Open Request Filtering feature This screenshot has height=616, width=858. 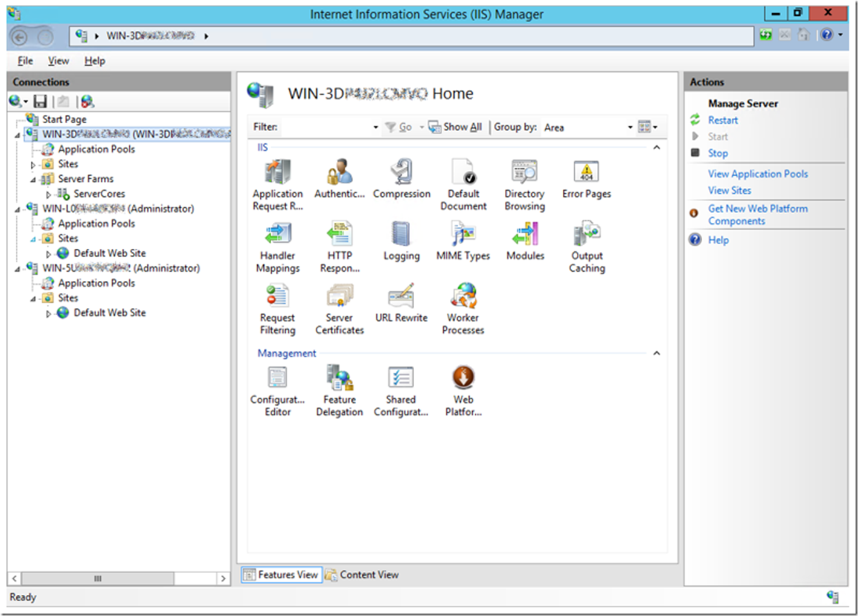[278, 309]
